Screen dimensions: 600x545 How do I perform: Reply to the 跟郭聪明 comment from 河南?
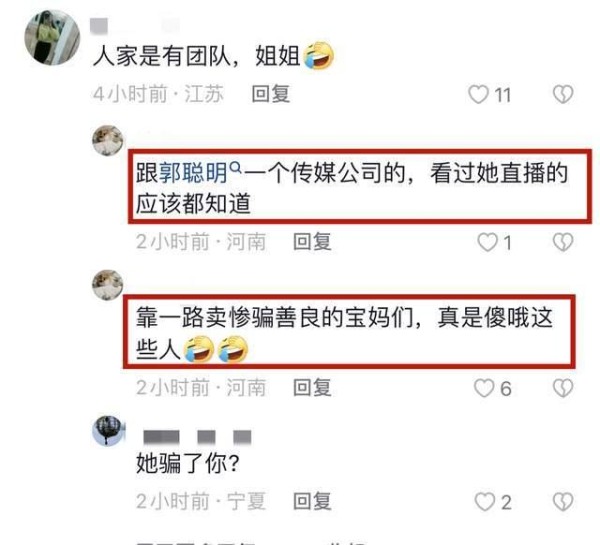click(312, 242)
